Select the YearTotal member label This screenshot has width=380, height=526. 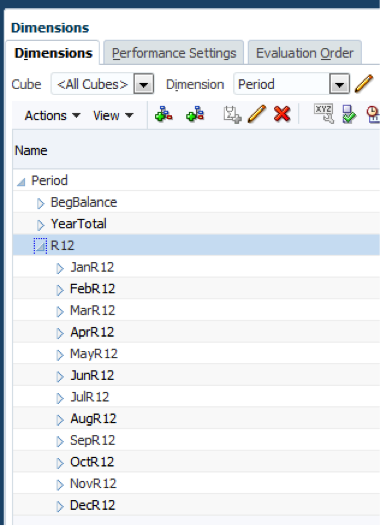coord(79,224)
